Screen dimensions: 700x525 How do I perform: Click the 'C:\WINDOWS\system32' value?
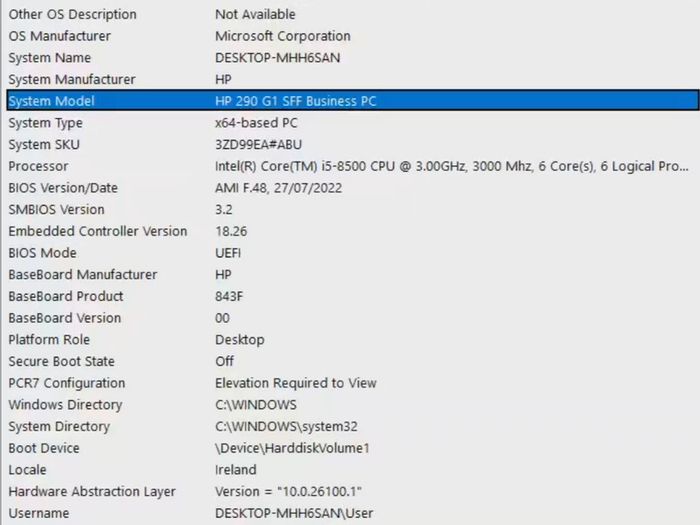286,426
